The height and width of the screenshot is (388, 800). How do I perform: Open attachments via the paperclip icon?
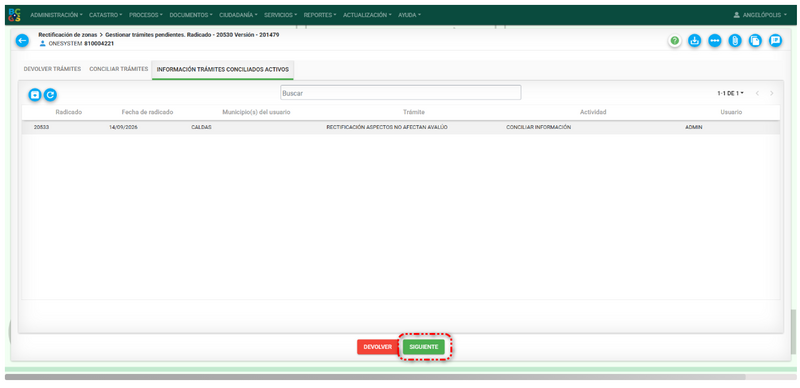tap(735, 41)
